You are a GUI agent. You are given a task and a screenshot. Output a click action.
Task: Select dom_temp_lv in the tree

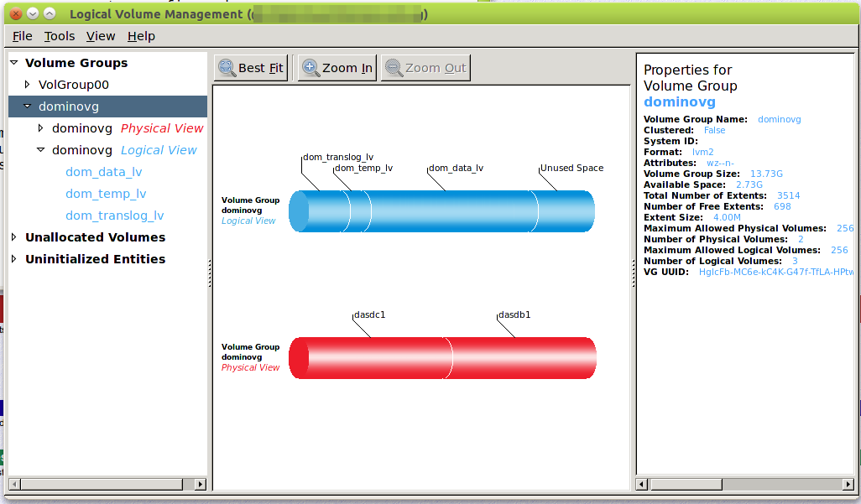[x=106, y=194]
